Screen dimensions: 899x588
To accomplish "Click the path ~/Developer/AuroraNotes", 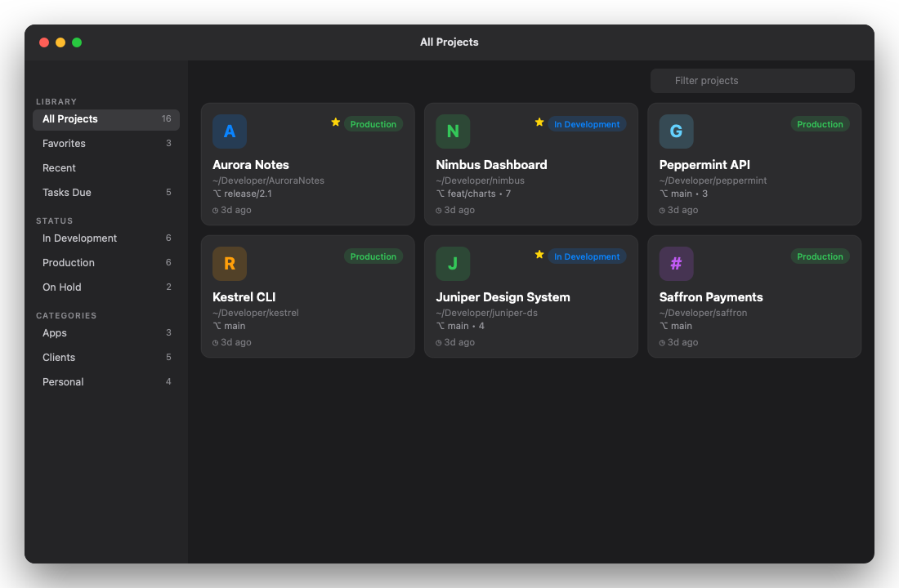I will 268,180.
